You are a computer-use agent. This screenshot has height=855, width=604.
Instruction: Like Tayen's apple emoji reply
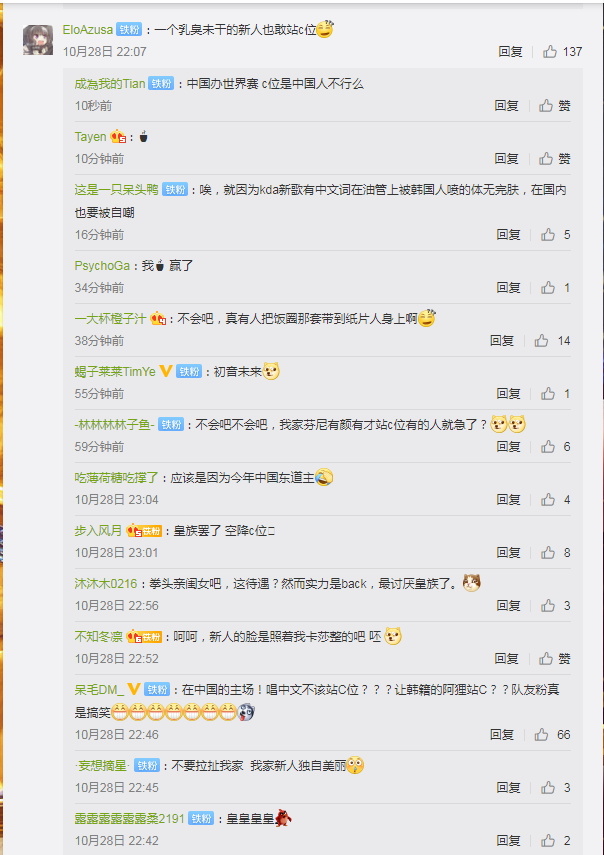[554, 159]
